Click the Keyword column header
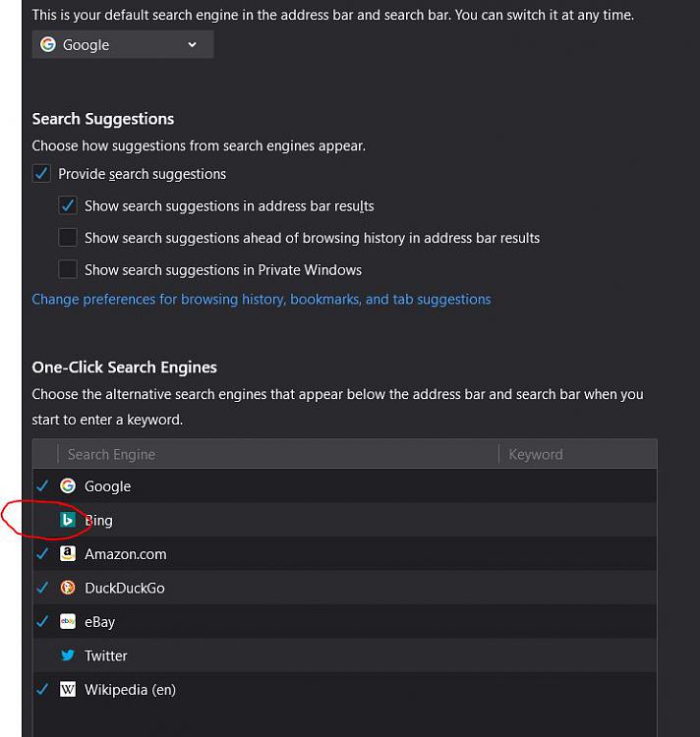The width and height of the screenshot is (700, 737). 578,454
